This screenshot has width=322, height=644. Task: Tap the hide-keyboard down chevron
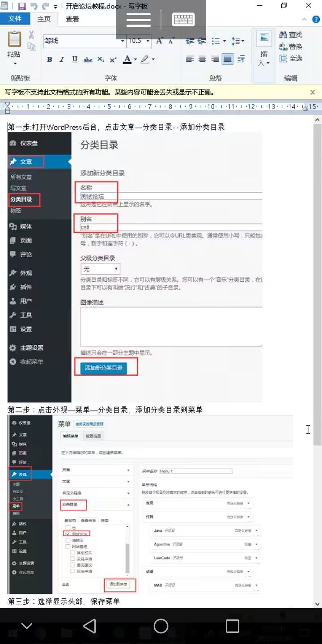pos(27,626)
